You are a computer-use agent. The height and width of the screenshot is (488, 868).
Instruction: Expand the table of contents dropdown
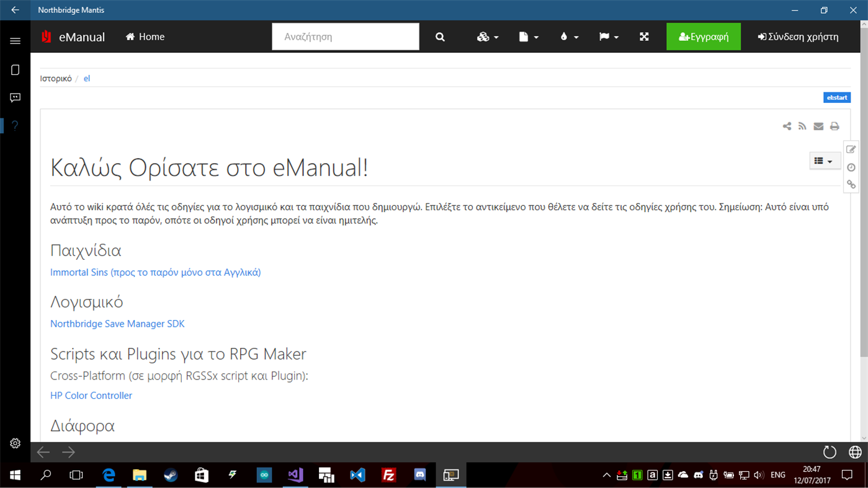coord(825,161)
